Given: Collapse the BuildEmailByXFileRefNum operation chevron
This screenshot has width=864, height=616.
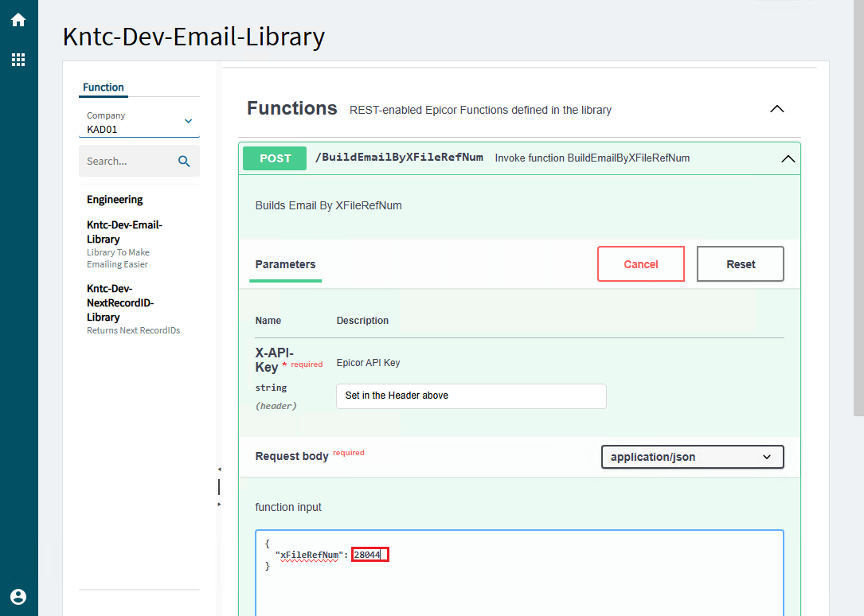Looking at the screenshot, I should [788, 158].
